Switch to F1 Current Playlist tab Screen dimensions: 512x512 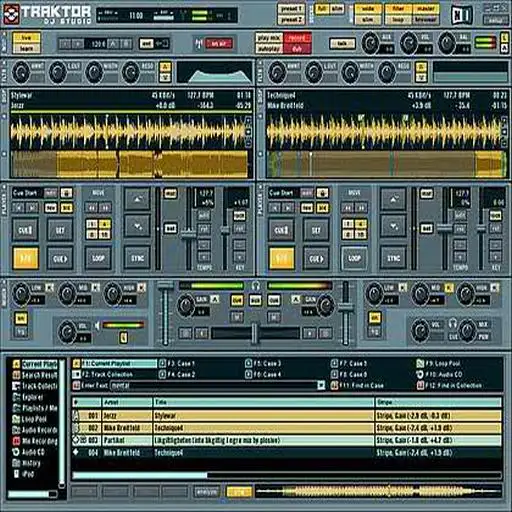(x=115, y=363)
